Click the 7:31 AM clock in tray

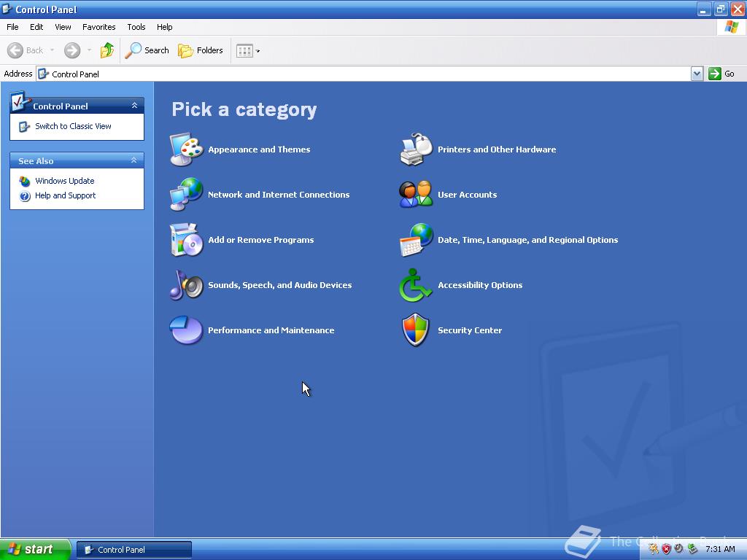click(720, 549)
